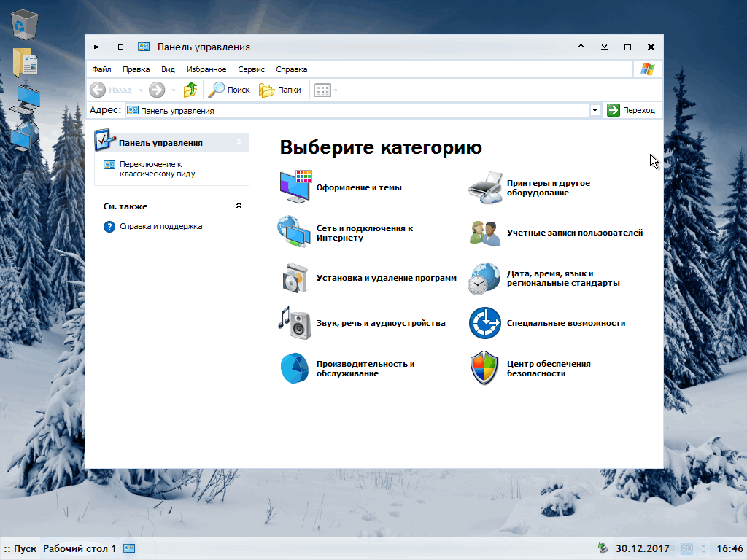This screenshot has width=747, height=560.
Task: Open Специальные возможности text link
Action: point(566,323)
